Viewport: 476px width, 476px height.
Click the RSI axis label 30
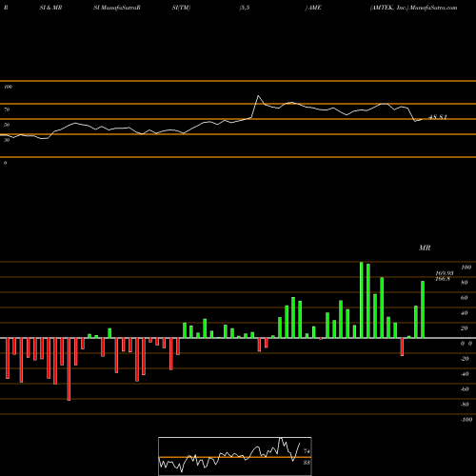7,140
